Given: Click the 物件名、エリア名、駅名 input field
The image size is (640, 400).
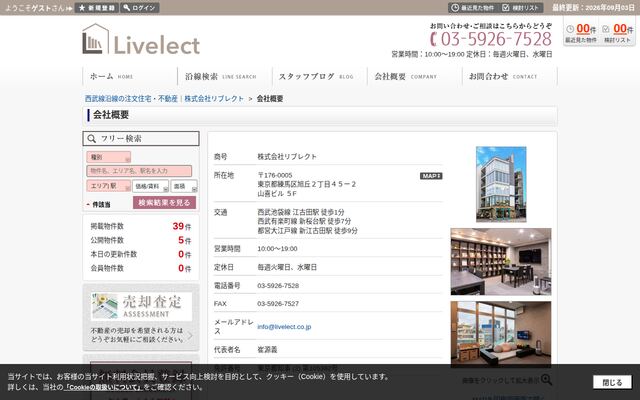Looking at the screenshot, I should click(139, 171).
